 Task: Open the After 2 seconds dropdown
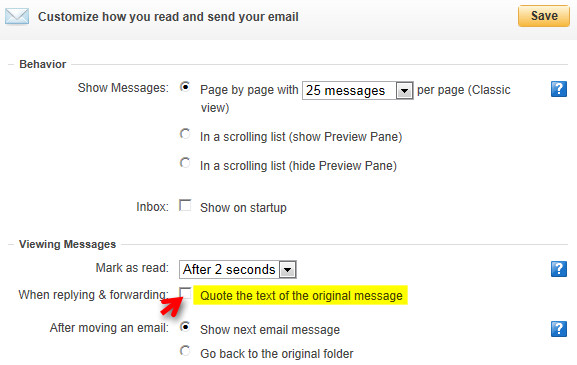[x=238, y=270]
